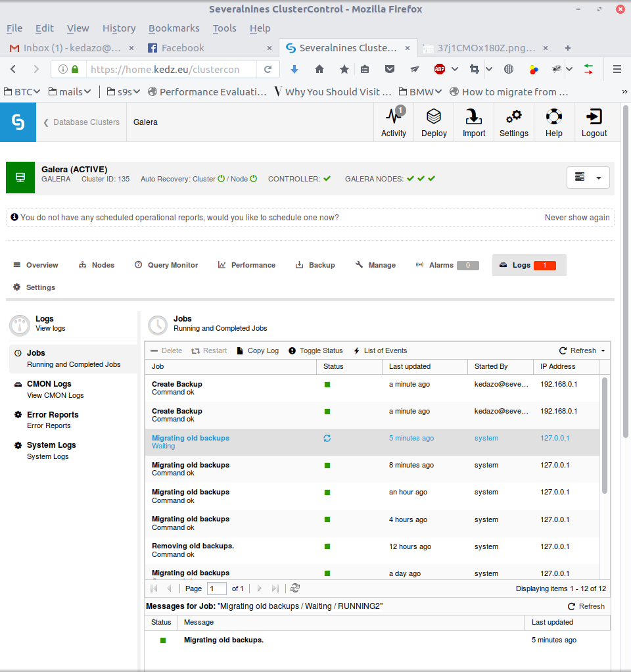Show more bookmarks overflow chevron
Screen dimensions: 631x672
coord(624,91)
